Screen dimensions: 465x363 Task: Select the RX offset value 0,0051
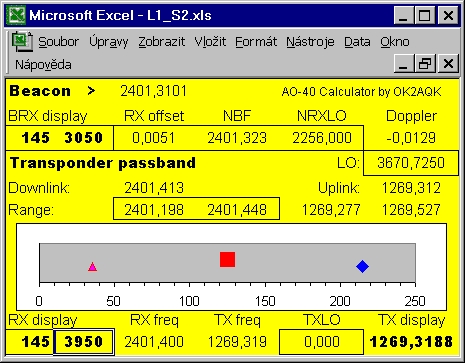pos(154,138)
